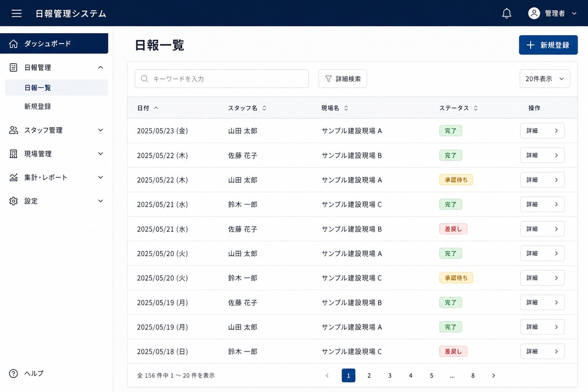The width and height of the screenshot is (588, 392).
Task: Go to page 5
Action: (431, 376)
